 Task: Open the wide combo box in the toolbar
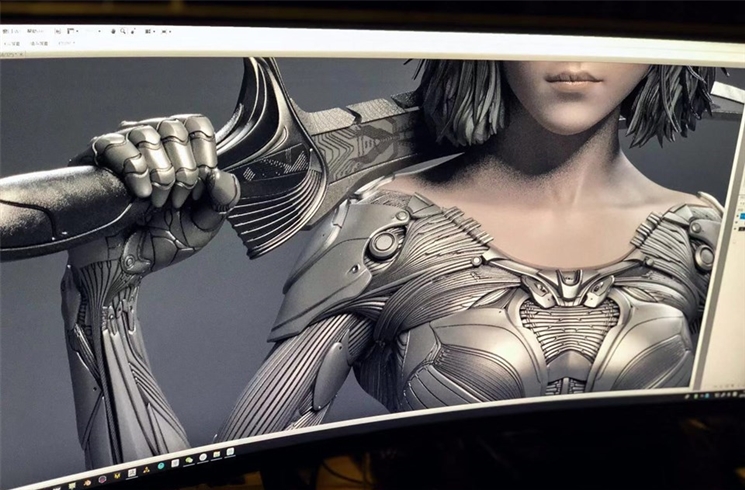point(92,31)
